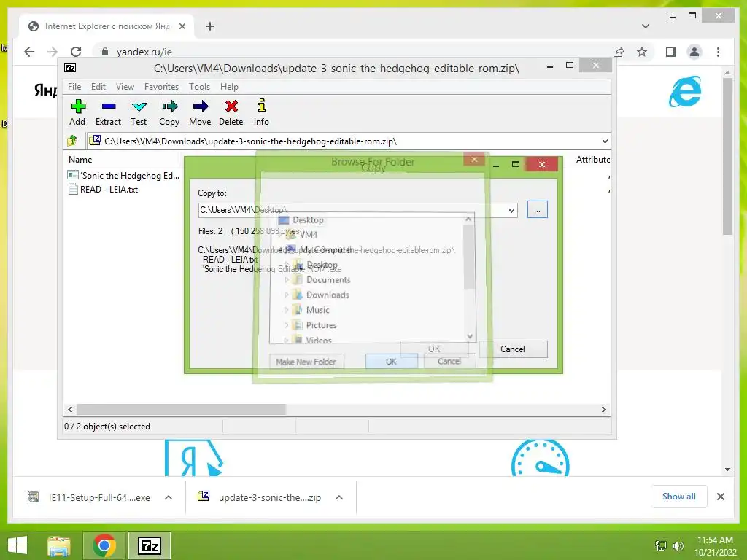The image size is (747, 560).
Task: Open a new Chrome tab
Action: (210, 26)
